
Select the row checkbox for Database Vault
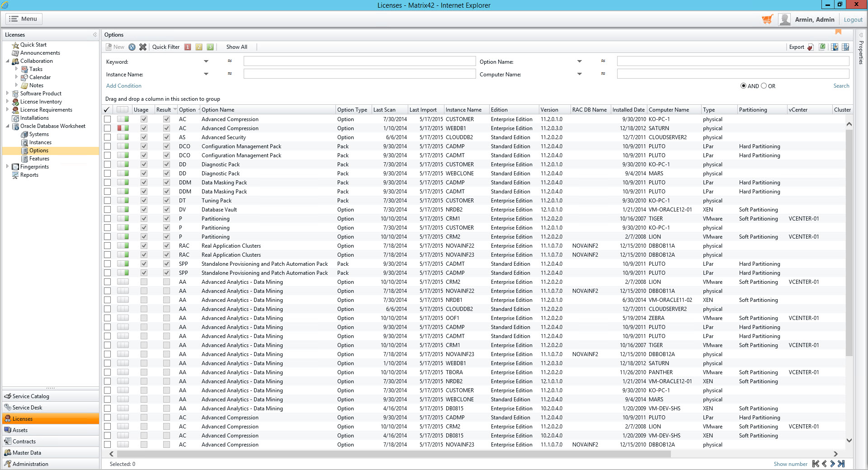(x=107, y=209)
